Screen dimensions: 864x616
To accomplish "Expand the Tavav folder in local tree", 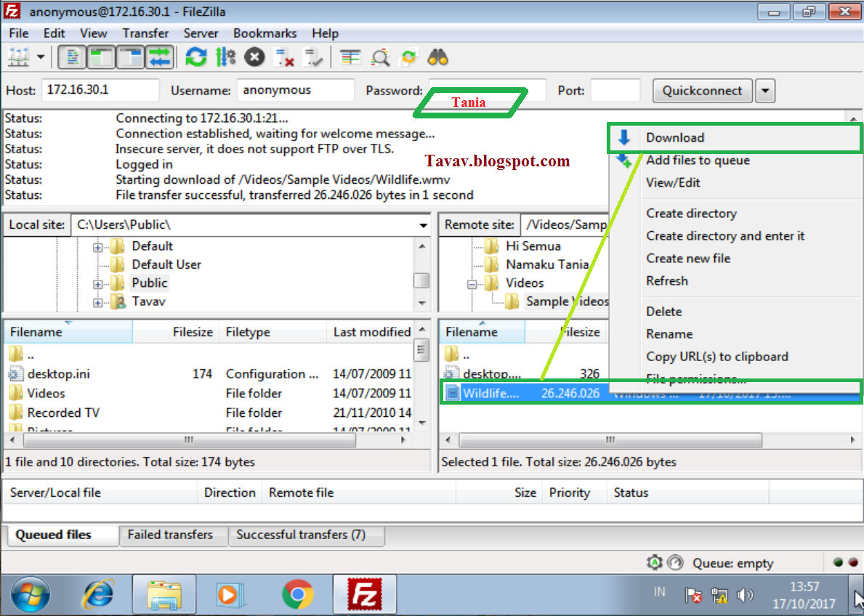I will click(x=97, y=302).
